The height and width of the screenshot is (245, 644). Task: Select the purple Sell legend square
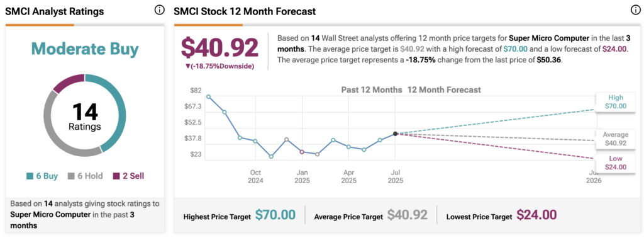(x=116, y=176)
